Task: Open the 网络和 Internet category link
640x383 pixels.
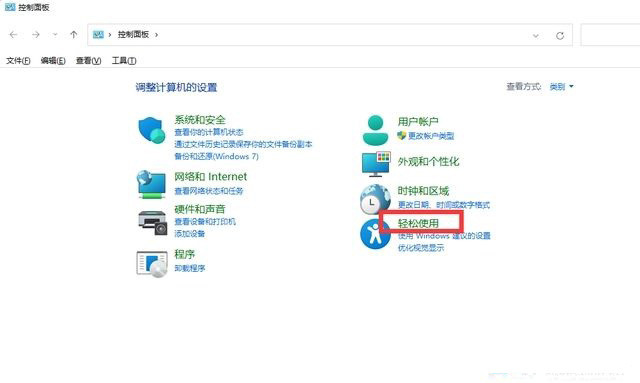Action: (x=211, y=176)
